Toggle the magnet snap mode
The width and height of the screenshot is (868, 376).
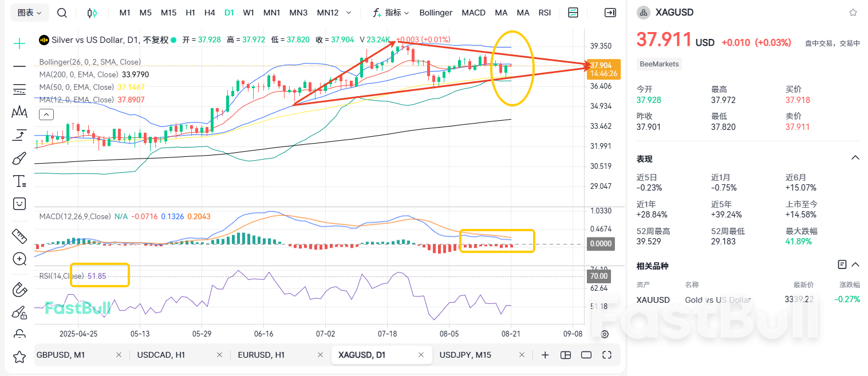tap(19, 289)
